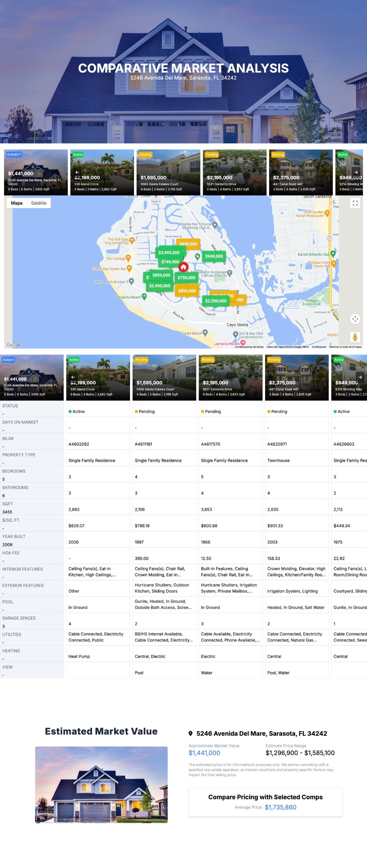Viewport: 367px width, 868px height.
Task: Click the red home marker on the map
Action: (x=183, y=267)
